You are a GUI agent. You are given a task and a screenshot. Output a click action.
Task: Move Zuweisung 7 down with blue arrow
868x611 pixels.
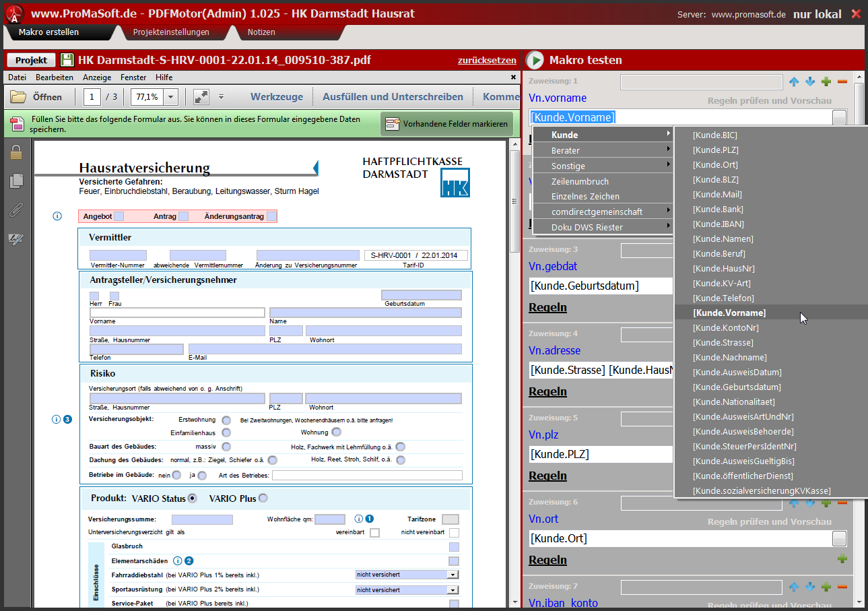810,587
